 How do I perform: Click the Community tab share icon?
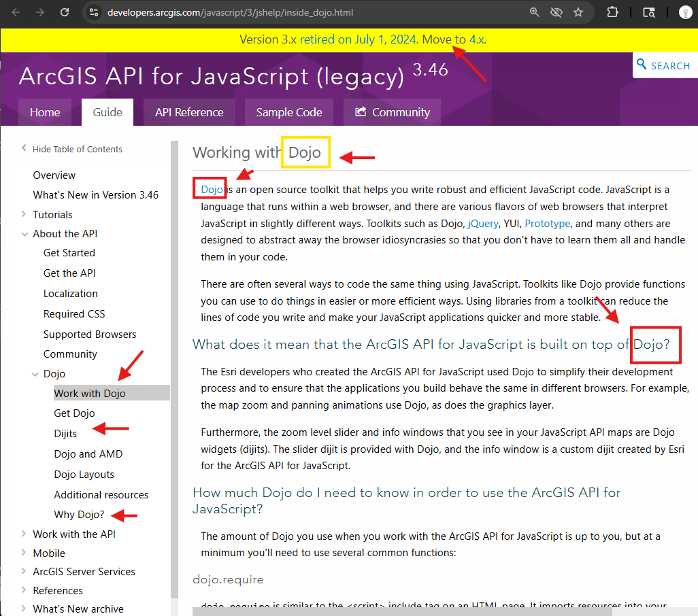click(x=361, y=112)
